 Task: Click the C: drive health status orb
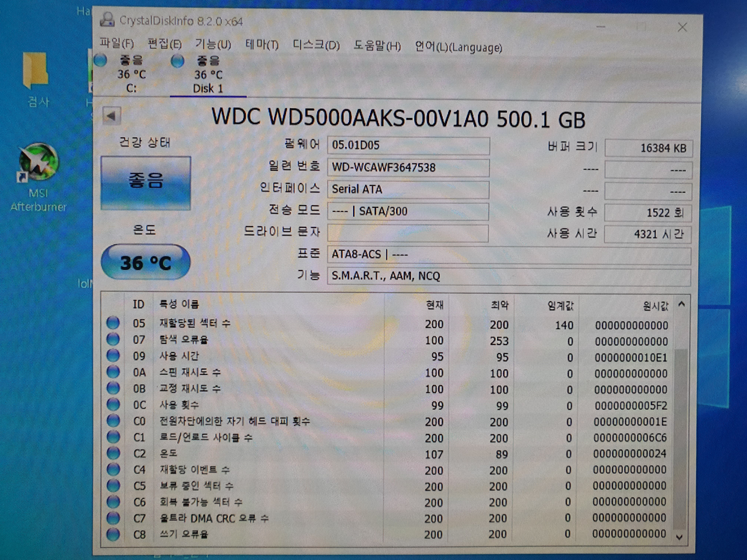point(101,60)
